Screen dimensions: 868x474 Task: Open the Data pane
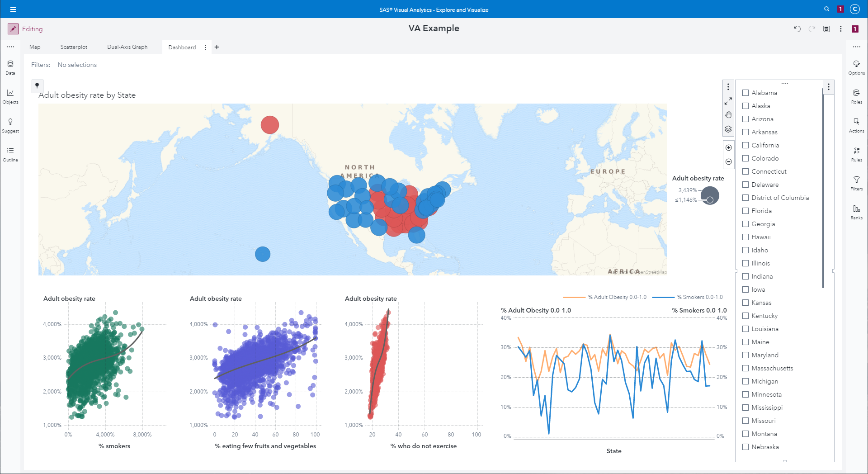click(x=10, y=67)
